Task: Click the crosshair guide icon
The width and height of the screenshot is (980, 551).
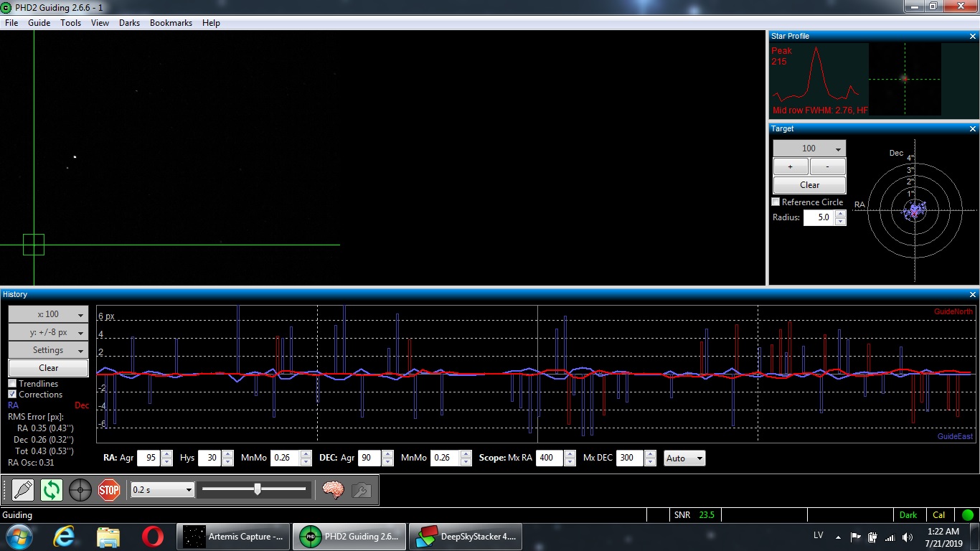Action: pyautogui.click(x=80, y=490)
